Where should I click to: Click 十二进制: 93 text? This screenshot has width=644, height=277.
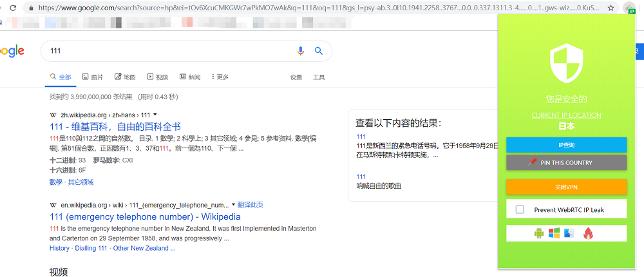coord(68,160)
